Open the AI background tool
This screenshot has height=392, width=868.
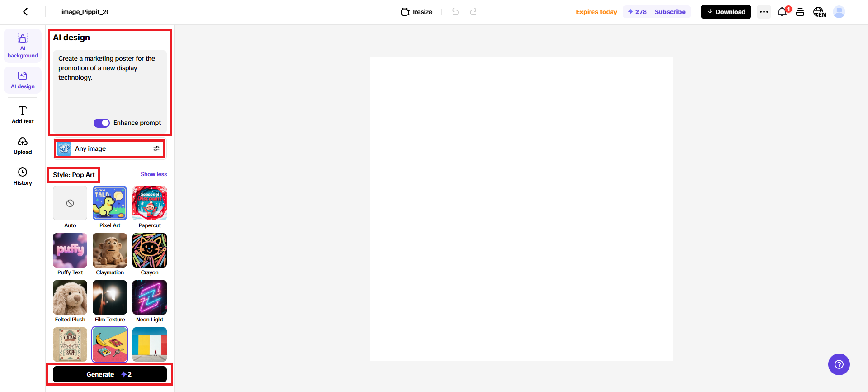click(x=23, y=46)
